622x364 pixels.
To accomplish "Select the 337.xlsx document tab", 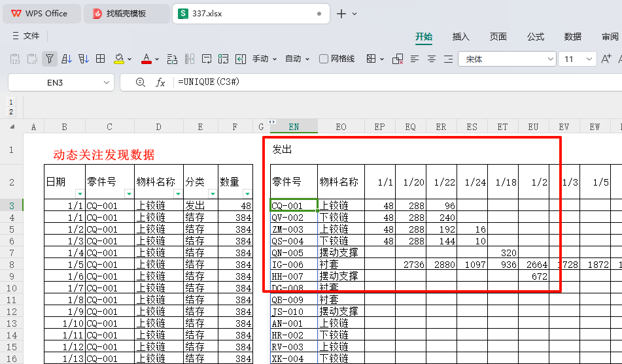I will 251,14.
